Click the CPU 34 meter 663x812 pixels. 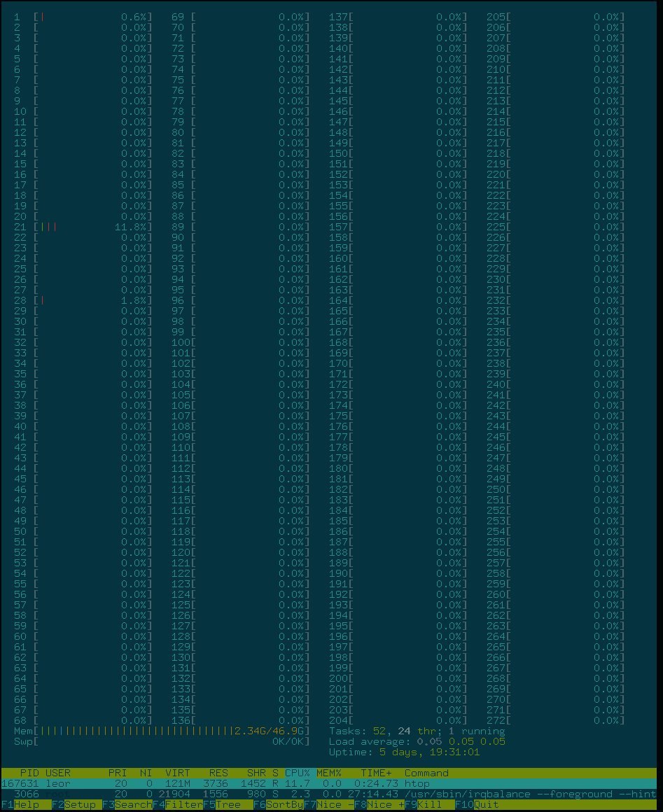[x=83, y=363]
